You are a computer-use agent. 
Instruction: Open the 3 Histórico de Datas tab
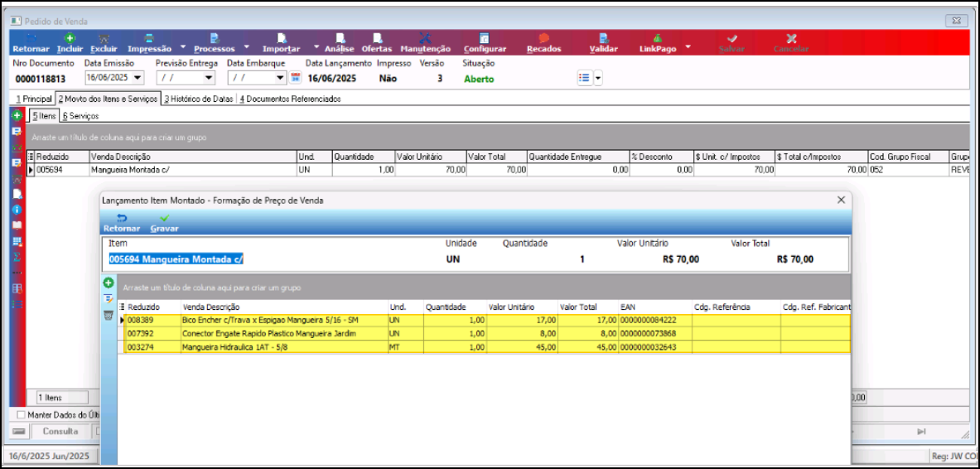(198, 99)
